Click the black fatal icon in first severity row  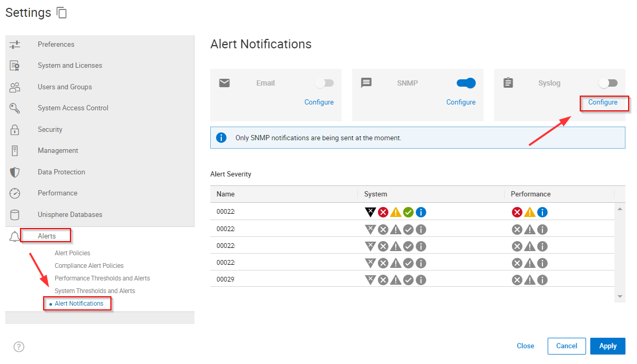tap(371, 212)
